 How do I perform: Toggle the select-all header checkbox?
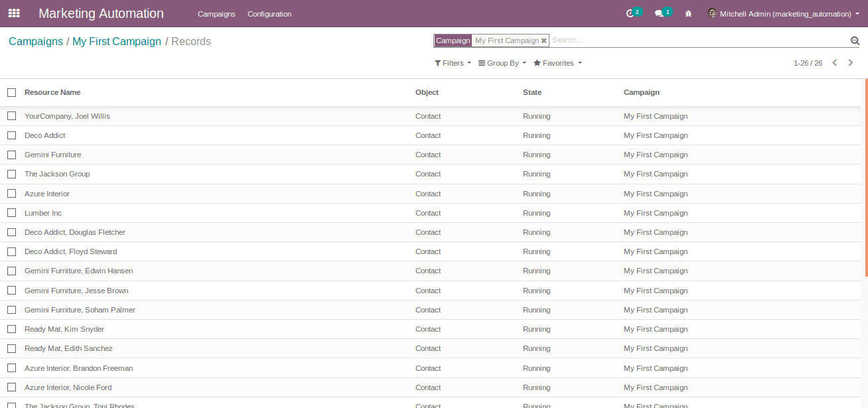pyautogui.click(x=12, y=92)
